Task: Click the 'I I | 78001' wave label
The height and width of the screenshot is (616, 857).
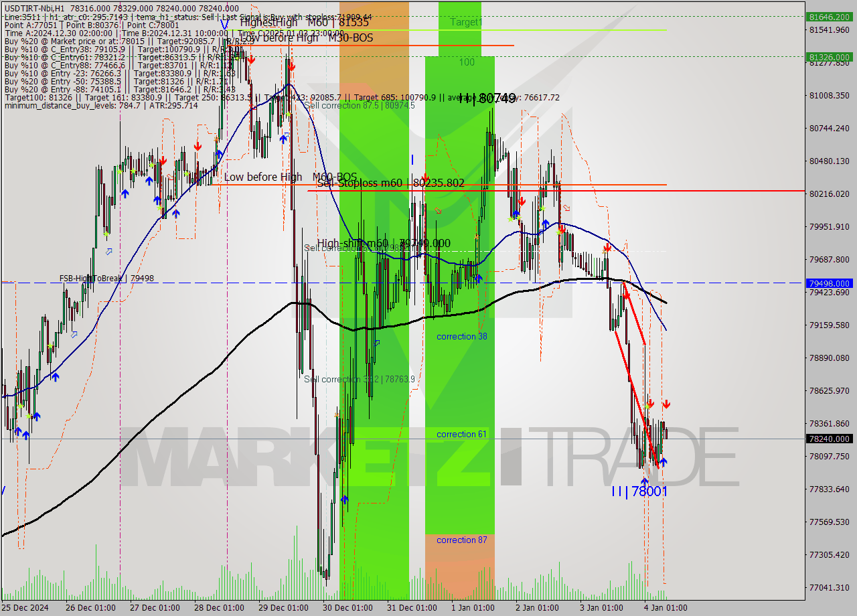Action: 639,491
